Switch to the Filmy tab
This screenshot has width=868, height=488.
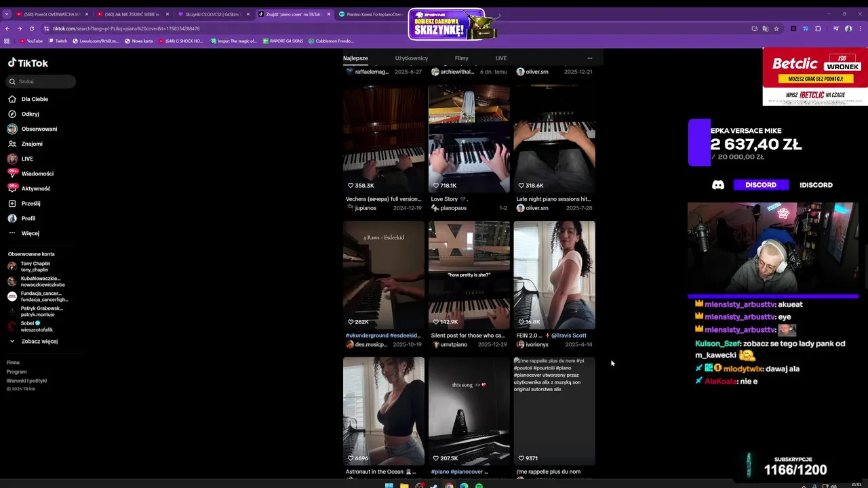[462, 58]
